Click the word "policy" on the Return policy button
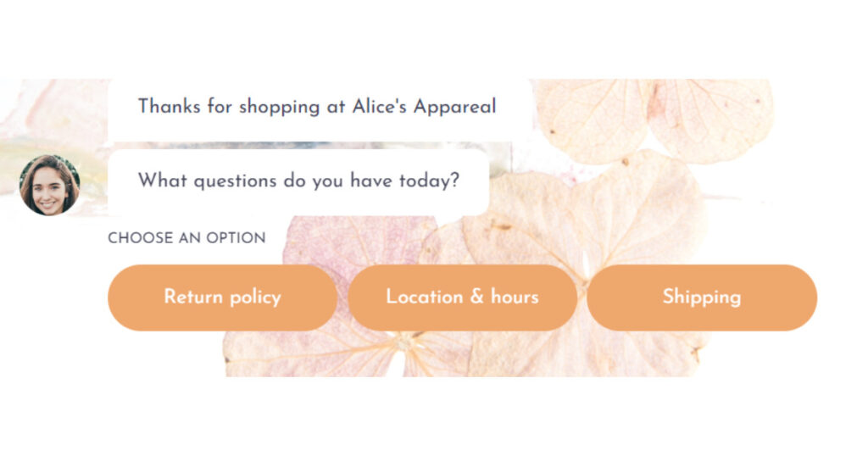 tap(253, 298)
